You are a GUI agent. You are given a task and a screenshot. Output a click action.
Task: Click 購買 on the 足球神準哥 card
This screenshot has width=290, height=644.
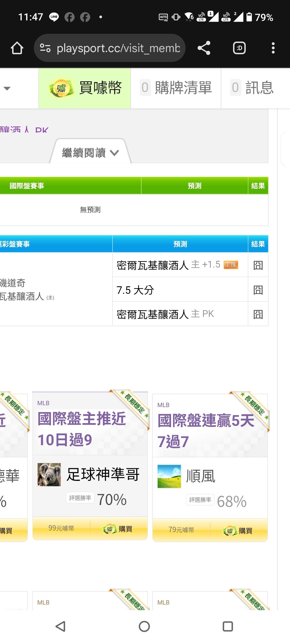pyautogui.click(x=119, y=529)
